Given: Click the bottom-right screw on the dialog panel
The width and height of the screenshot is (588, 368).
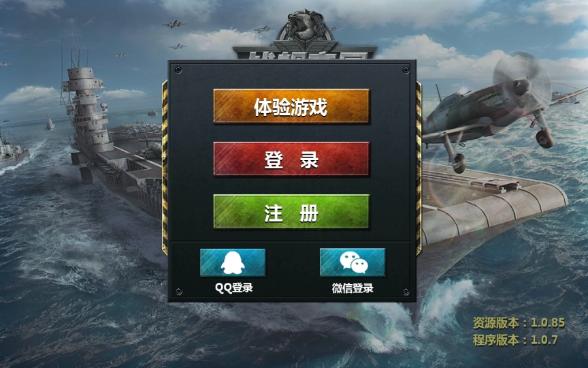Looking at the screenshot, I should (x=406, y=292).
